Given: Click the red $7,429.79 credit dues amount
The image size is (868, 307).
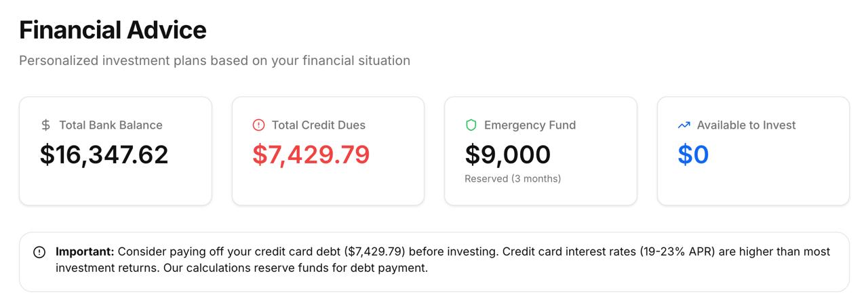Looking at the screenshot, I should (311, 155).
